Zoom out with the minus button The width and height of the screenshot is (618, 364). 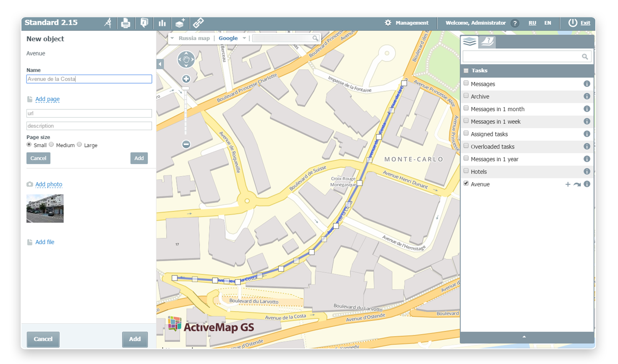(x=186, y=144)
